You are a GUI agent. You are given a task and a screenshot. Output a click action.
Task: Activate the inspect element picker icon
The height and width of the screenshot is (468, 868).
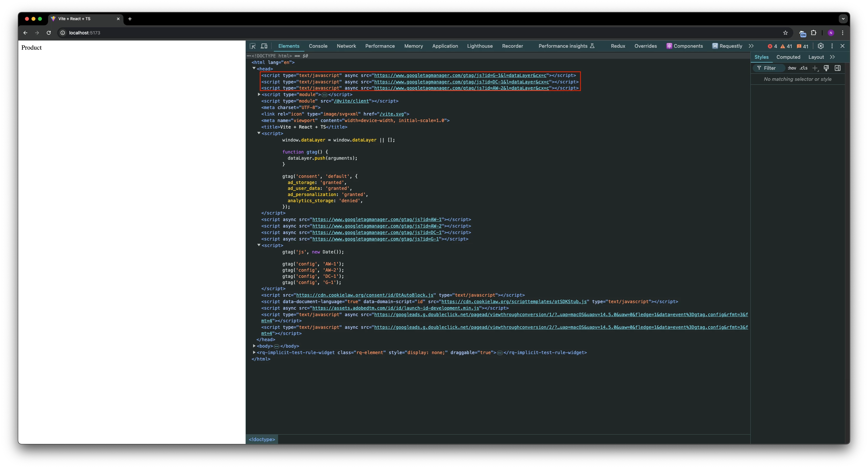(252, 46)
